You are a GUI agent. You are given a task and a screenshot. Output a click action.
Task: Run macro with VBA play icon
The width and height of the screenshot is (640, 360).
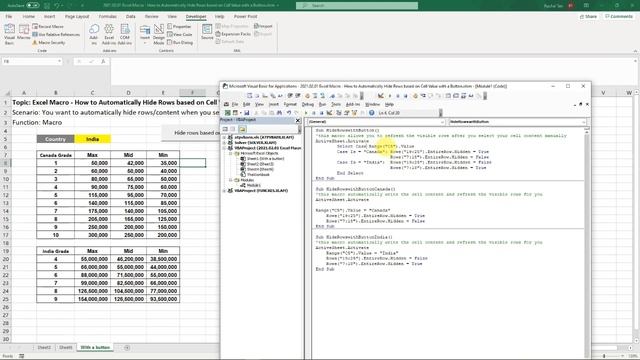point(306,113)
